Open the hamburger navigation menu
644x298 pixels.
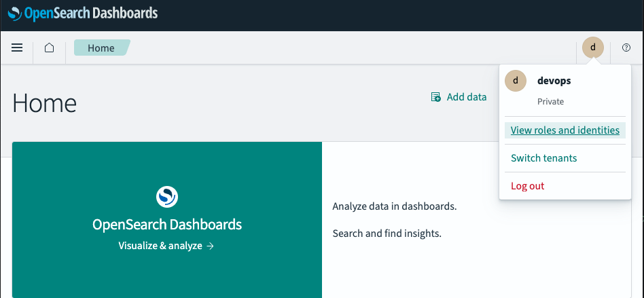[x=17, y=48]
